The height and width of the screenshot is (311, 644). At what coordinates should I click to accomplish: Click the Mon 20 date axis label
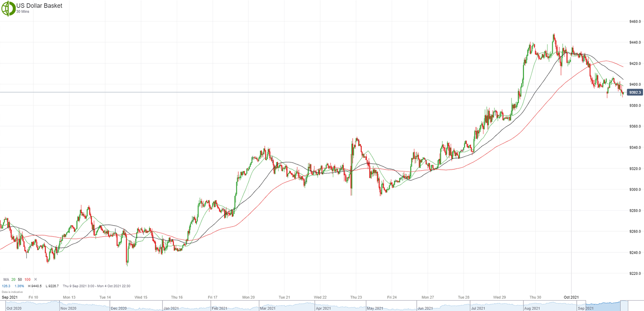click(x=248, y=297)
